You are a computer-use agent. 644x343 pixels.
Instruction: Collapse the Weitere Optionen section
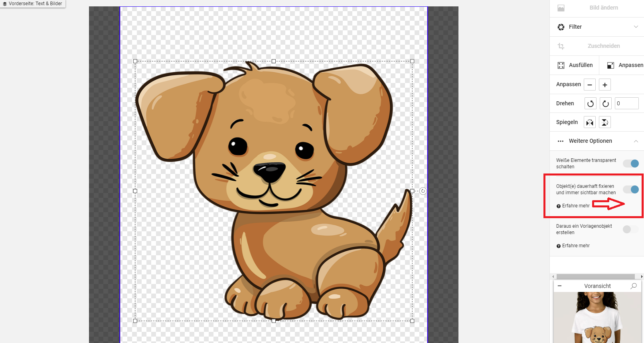tap(597, 141)
